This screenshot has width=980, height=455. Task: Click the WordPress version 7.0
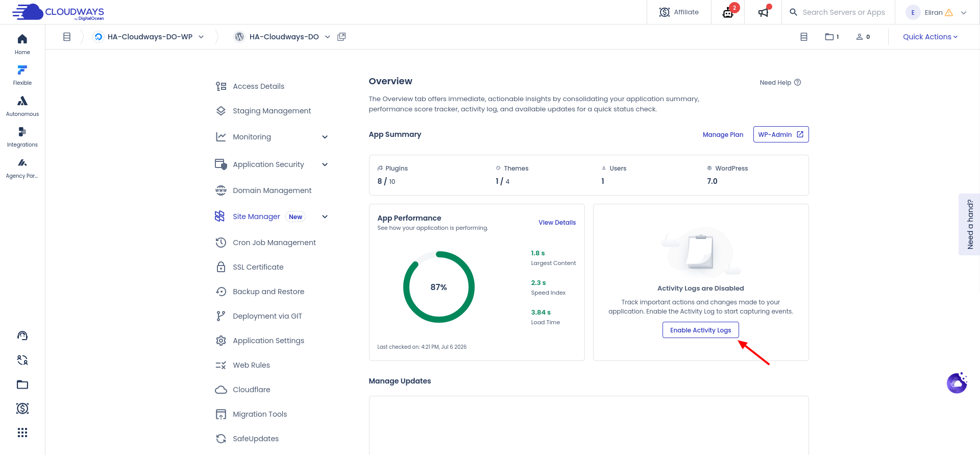[x=712, y=181]
